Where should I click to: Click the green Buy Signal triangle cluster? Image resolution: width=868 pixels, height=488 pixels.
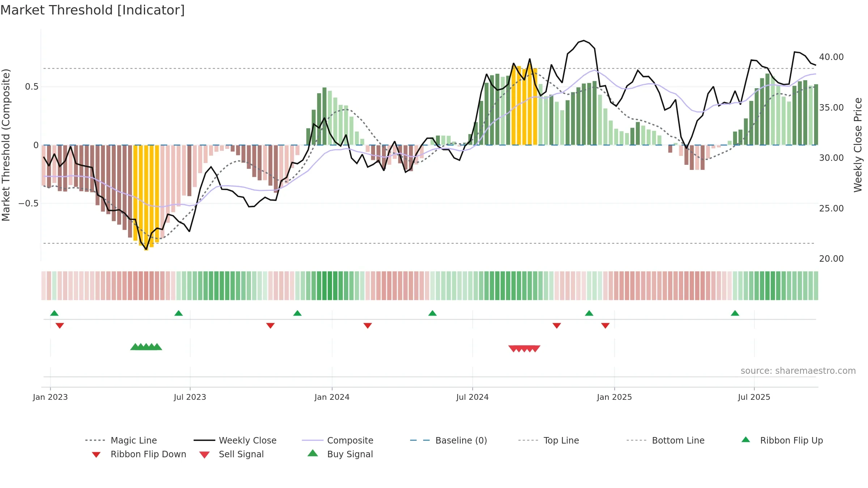click(146, 347)
